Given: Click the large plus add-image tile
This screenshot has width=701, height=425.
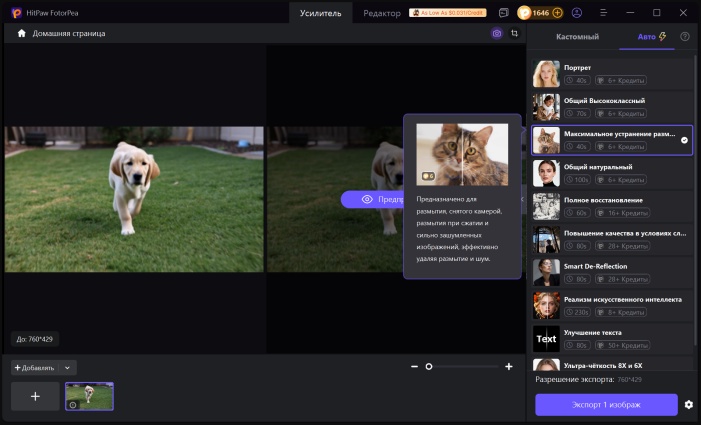Looking at the screenshot, I should (x=35, y=396).
